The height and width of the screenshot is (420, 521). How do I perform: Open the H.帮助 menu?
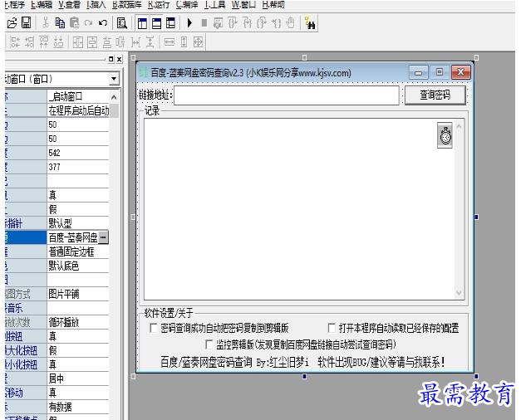click(x=273, y=4)
